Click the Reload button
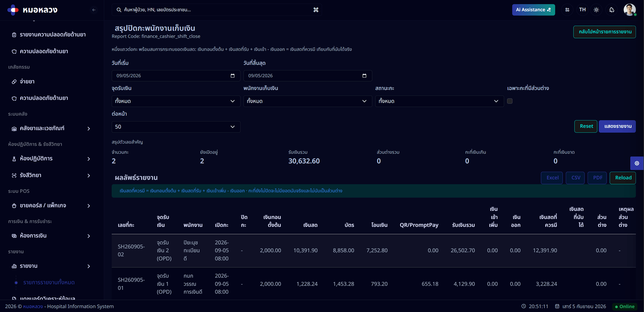Image resolution: width=644 pixels, height=312 pixels. [623, 178]
